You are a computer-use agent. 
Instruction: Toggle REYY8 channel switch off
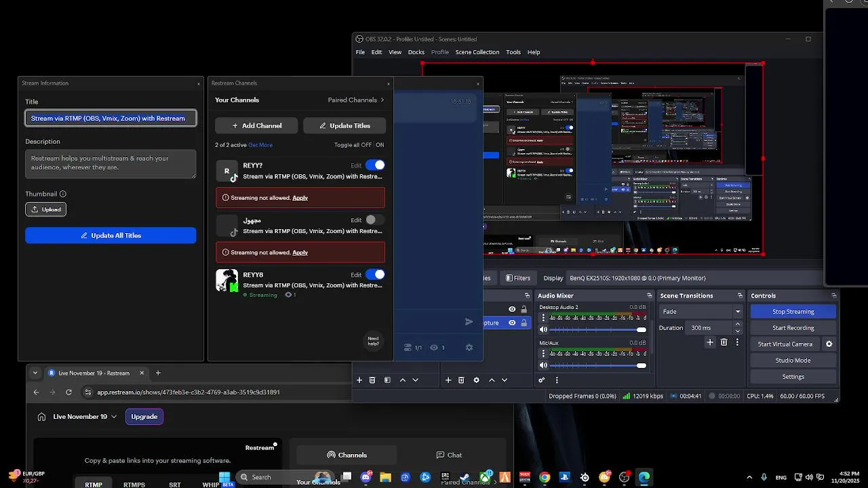pos(375,274)
